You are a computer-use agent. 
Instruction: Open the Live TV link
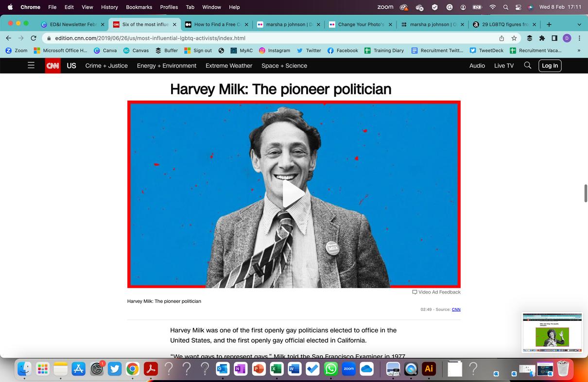pos(504,66)
